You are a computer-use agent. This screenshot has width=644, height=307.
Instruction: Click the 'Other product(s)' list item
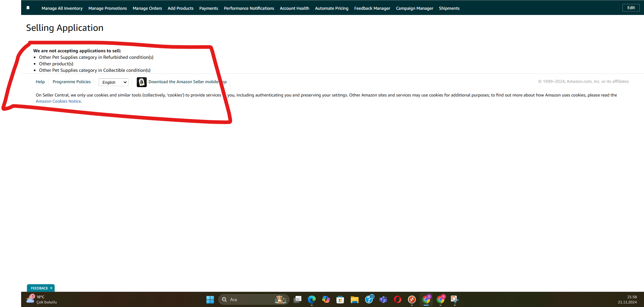click(56, 64)
